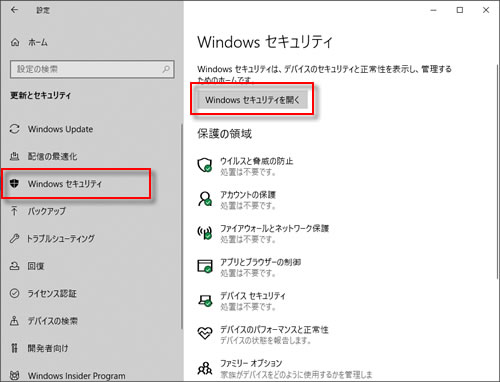Image resolution: width=500 pixels, height=382 pixels.
Task: Click the Windows セキュリティ shield icon in the sidebar
Action: click(x=14, y=183)
